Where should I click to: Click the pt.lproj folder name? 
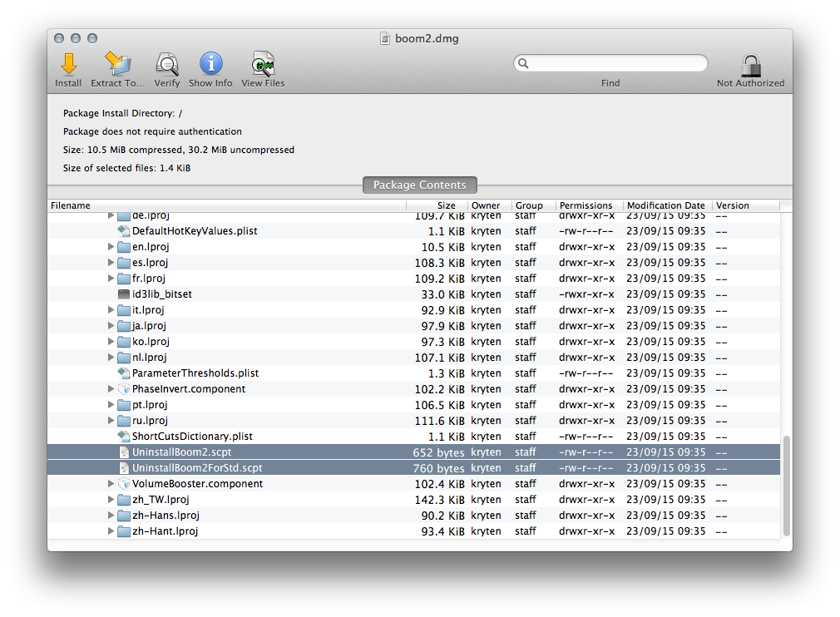point(150,405)
